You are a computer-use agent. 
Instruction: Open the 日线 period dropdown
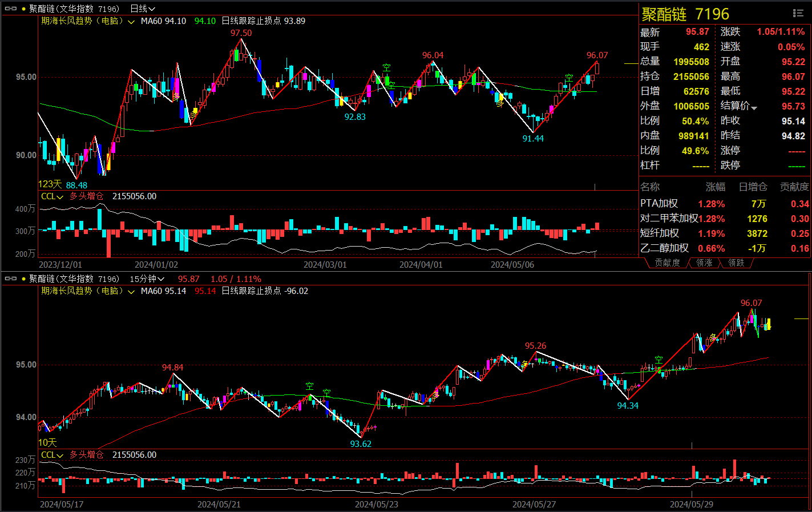(143, 9)
